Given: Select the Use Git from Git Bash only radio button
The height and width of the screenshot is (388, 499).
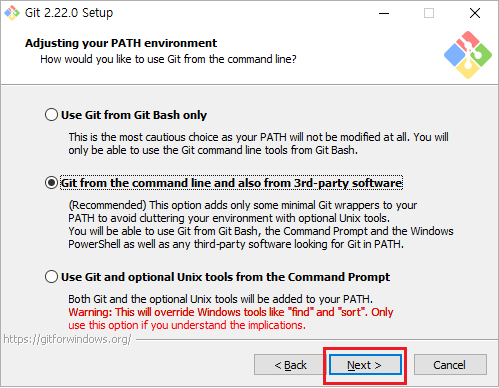Looking at the screenshot, I should (51, 115).
